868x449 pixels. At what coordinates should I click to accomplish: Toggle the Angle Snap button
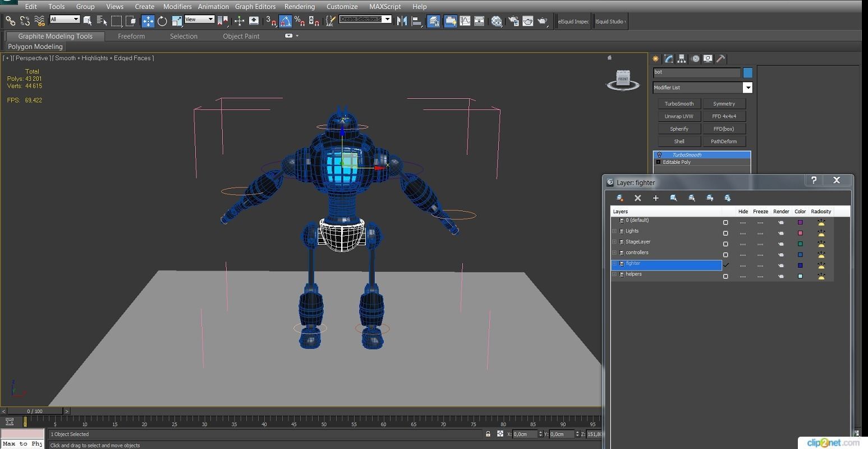tap(286, 21)
